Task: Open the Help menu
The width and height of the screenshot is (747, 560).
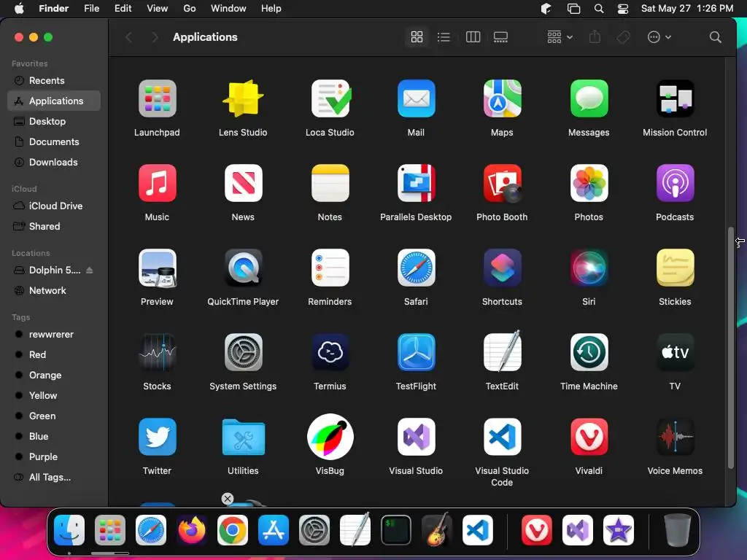Action: point(271,9)
